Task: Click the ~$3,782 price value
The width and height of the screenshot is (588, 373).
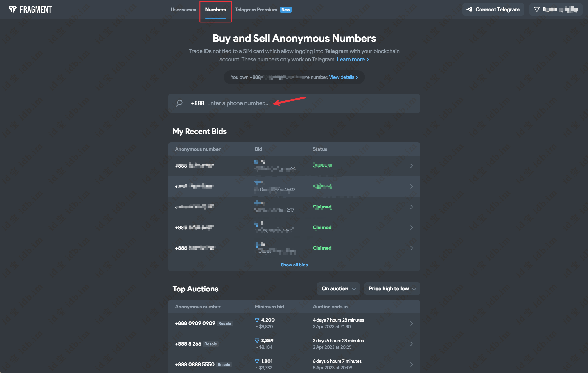Action: pyautogui.click(x=264, y=368)
